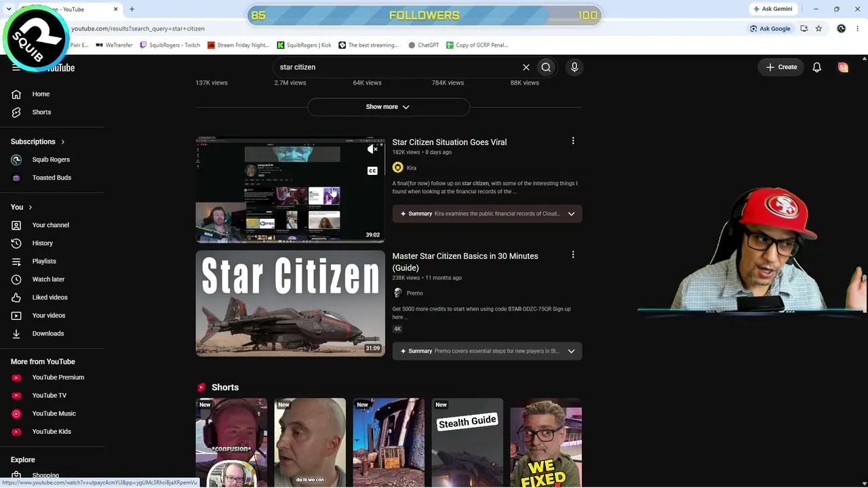This screenshot has height=488, width=868.
Task: Open more options for Star Citizen Situation video
Action: (x=573, y=141)
